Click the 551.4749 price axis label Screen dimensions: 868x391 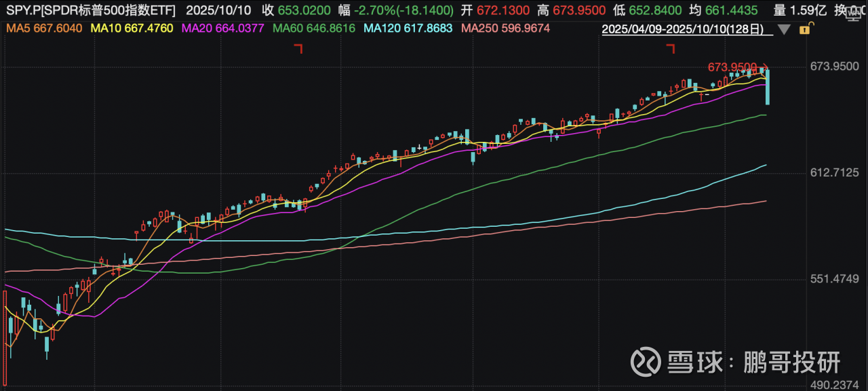[835, 279]
